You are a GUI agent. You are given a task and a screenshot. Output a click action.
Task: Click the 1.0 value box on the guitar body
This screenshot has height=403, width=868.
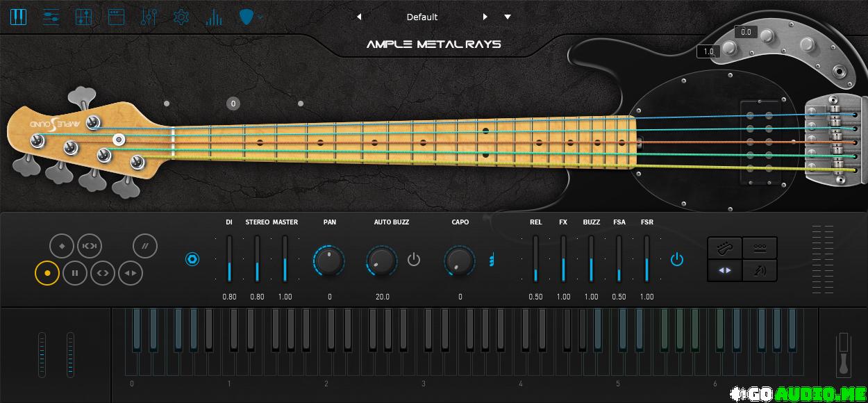[708, 51]
